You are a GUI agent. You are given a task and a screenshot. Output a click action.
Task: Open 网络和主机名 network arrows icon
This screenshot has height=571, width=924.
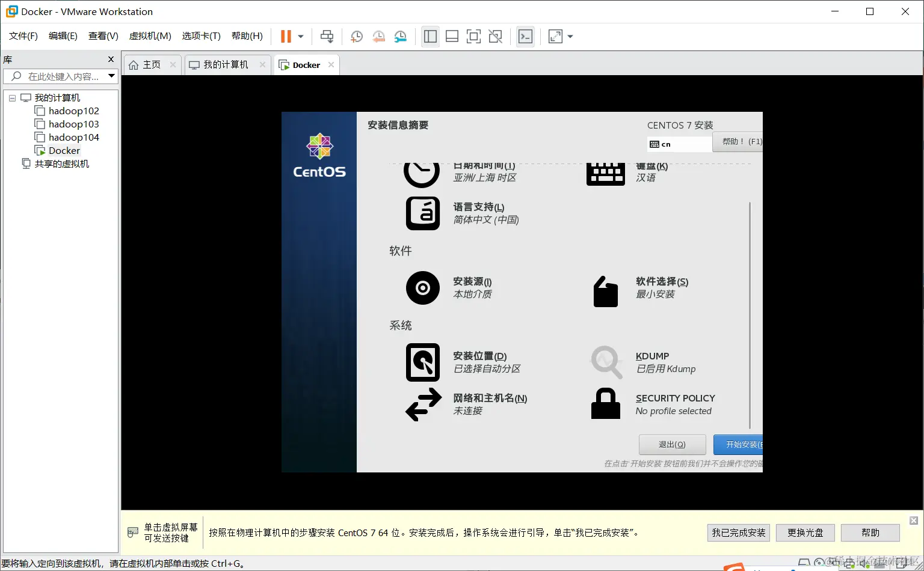tap(423, 404)
